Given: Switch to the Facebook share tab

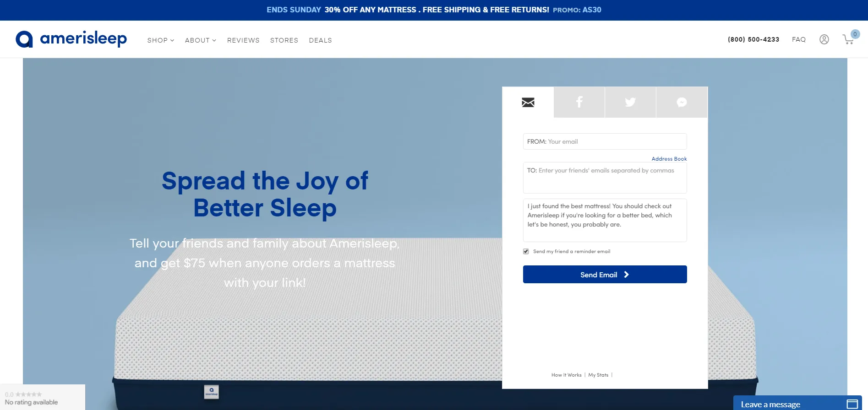Looking at the screenshot, I should 579,102.
